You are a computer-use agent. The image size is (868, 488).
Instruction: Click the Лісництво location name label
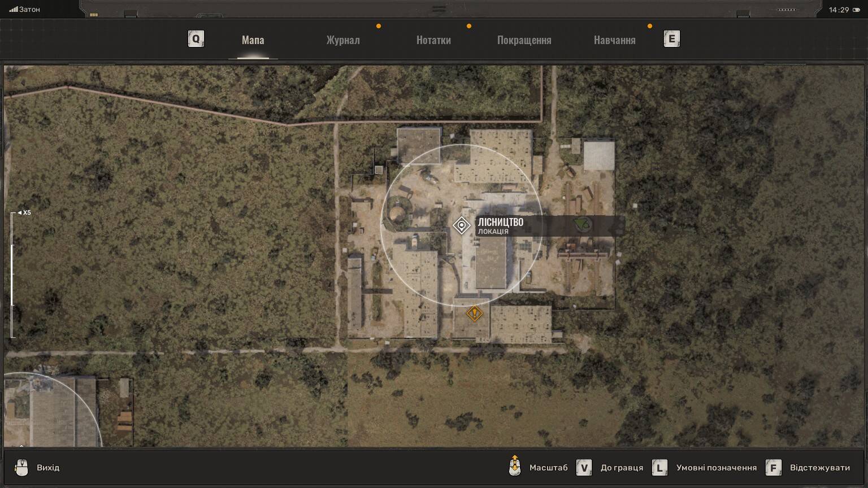[501, 222]
